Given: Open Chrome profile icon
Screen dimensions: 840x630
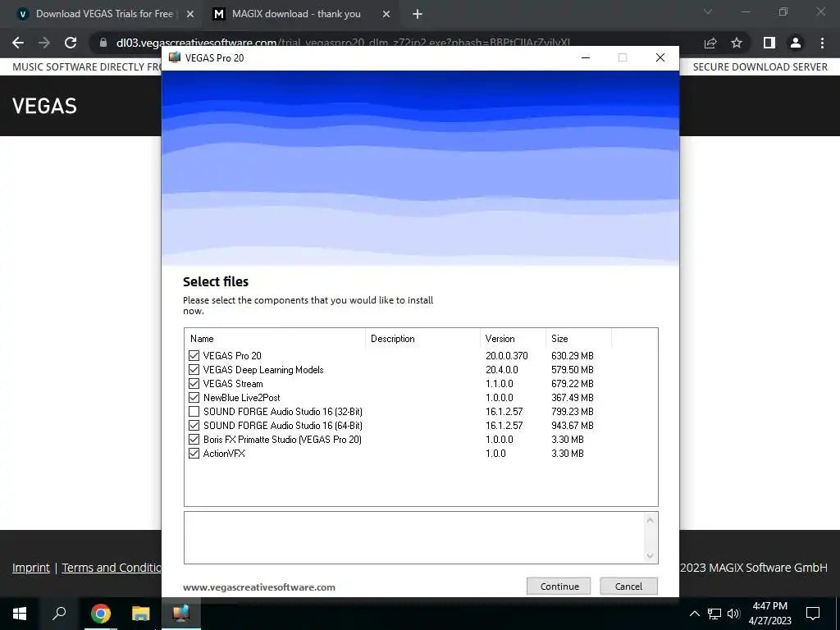Looking at the screenshot, I should [x=796, y=43].
